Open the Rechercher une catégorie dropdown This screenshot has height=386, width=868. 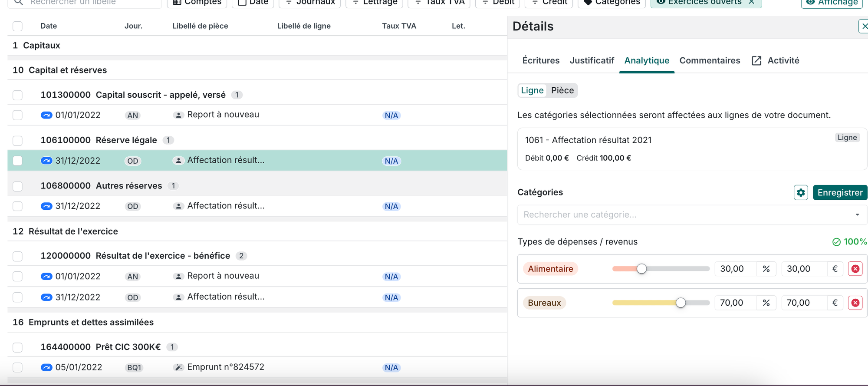(689, 215)
